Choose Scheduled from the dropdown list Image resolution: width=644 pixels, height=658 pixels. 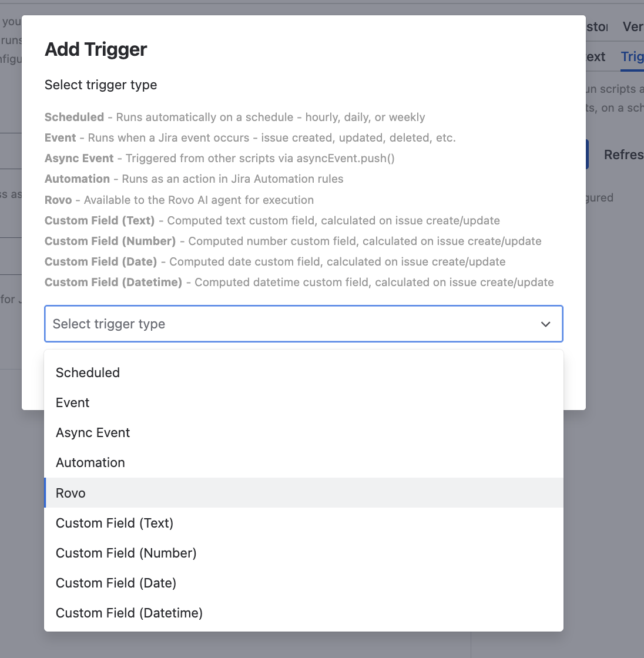88,372
